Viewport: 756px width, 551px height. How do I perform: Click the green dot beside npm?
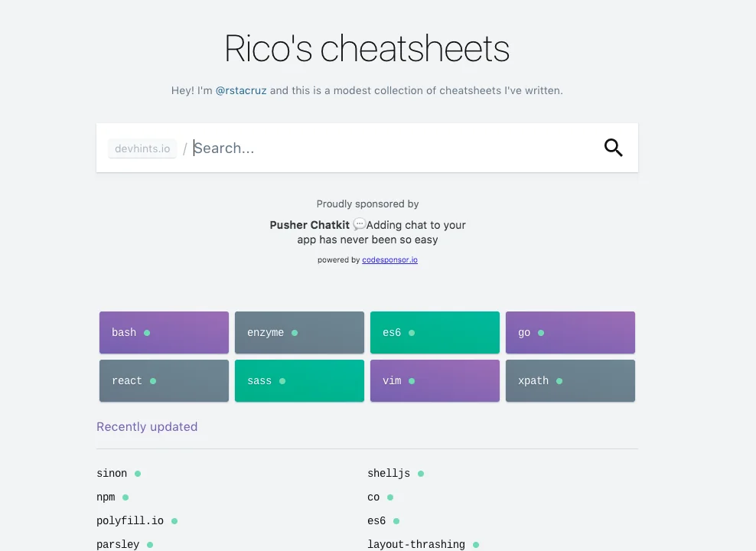coord(125,497)
